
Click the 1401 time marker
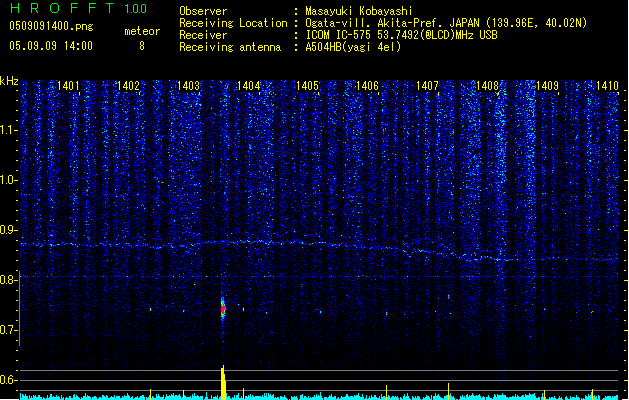[x=69, y=87]
